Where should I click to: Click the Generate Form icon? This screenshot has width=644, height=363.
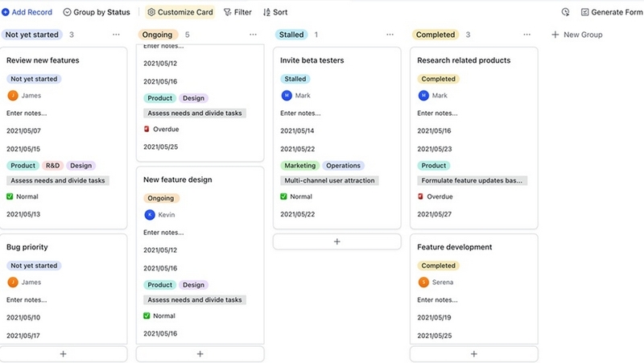tap(585, 12)
